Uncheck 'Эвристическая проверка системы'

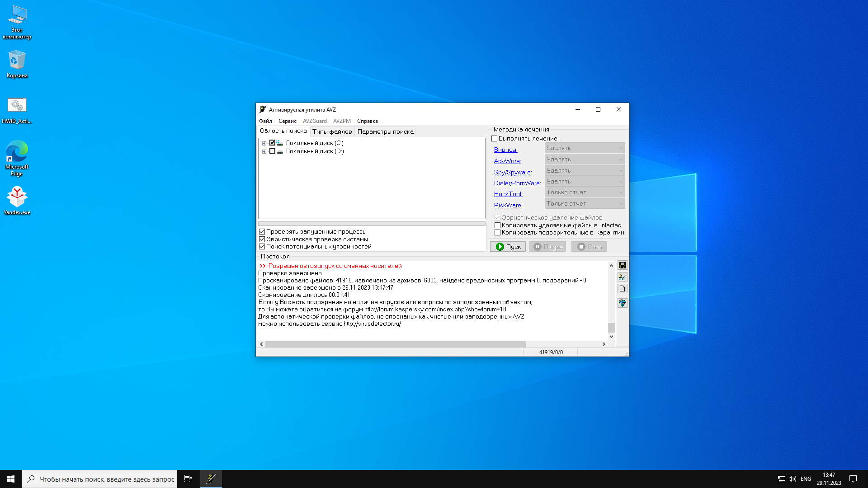click(x=262, y=239)
